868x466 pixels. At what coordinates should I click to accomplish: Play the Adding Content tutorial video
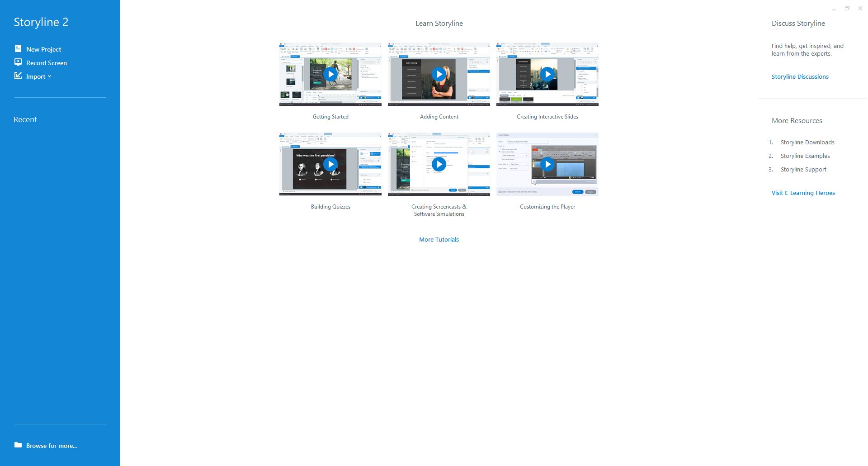[439, 74]
